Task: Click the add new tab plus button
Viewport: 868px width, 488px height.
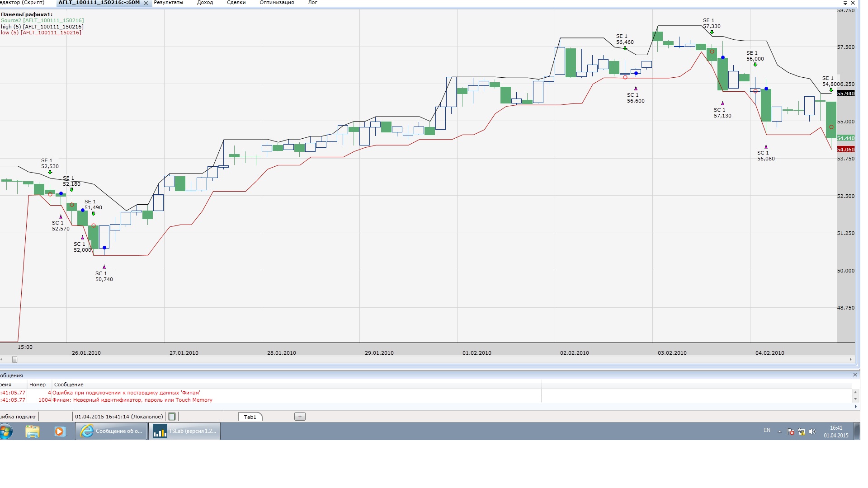Action: tap(300, 417)
